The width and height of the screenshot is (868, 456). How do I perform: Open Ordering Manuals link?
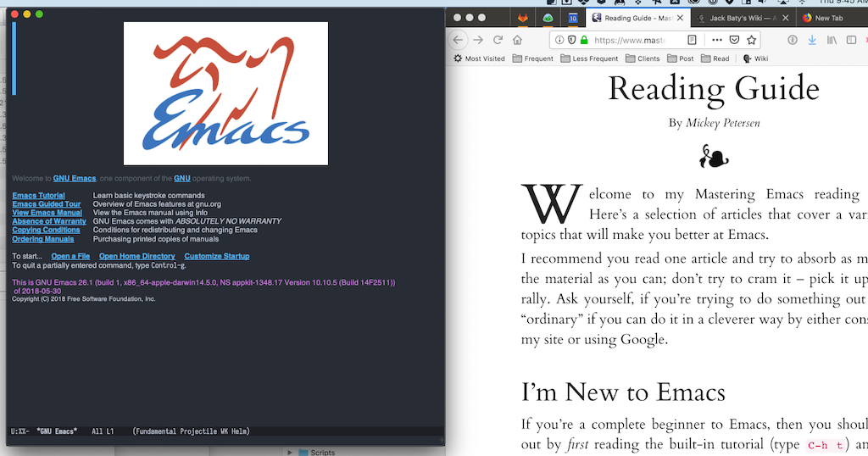[43, 238]
